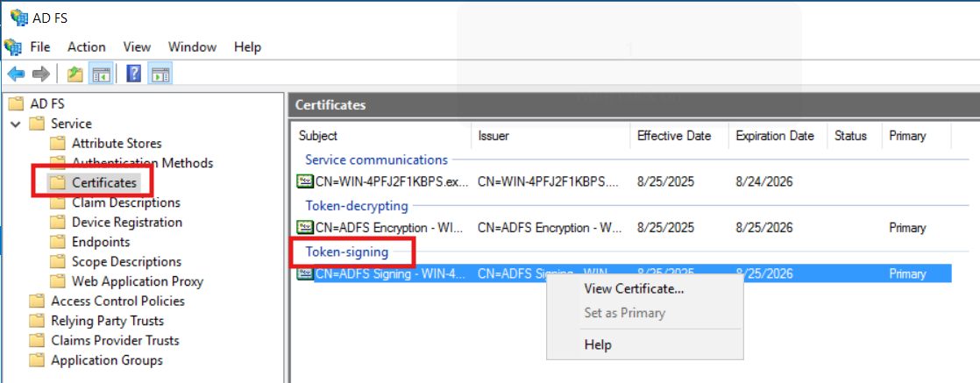Click the blue Help question mark icon
Viewport: 980px width, 383px height.
click(134, 74)
